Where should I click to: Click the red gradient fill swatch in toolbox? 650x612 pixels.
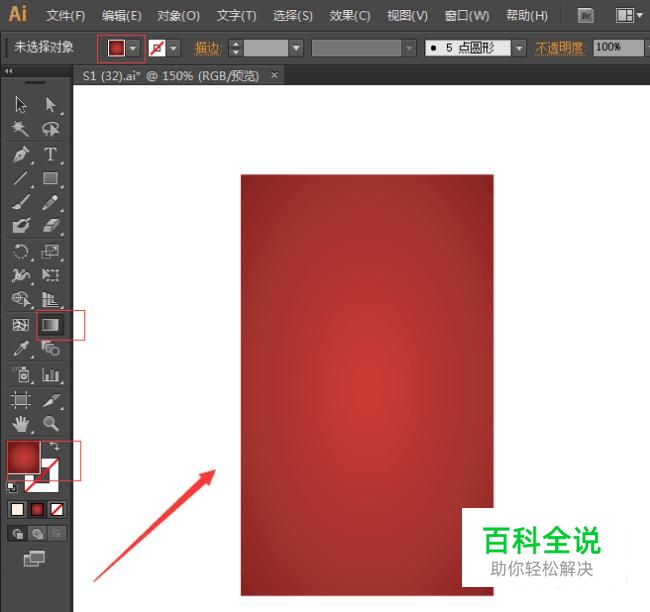[23, 456]
